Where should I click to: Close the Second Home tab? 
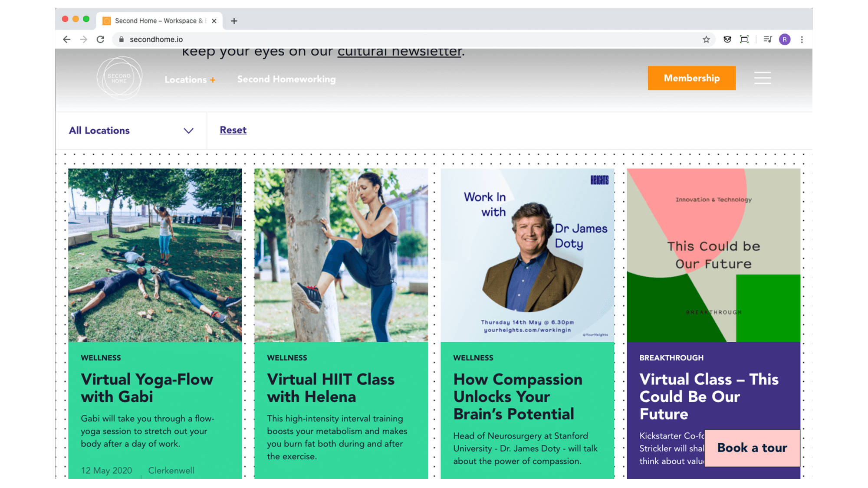coord(214,21)
